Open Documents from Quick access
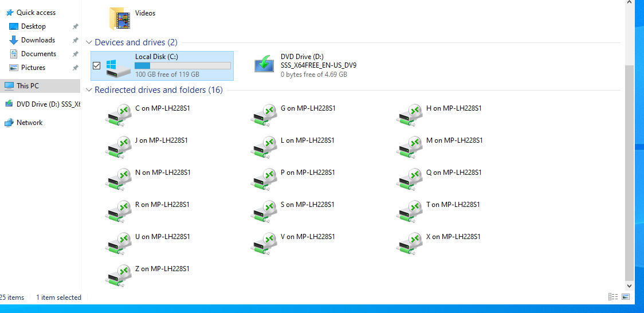The width and height of the screenshot is (644, 313). pos(38,54)
